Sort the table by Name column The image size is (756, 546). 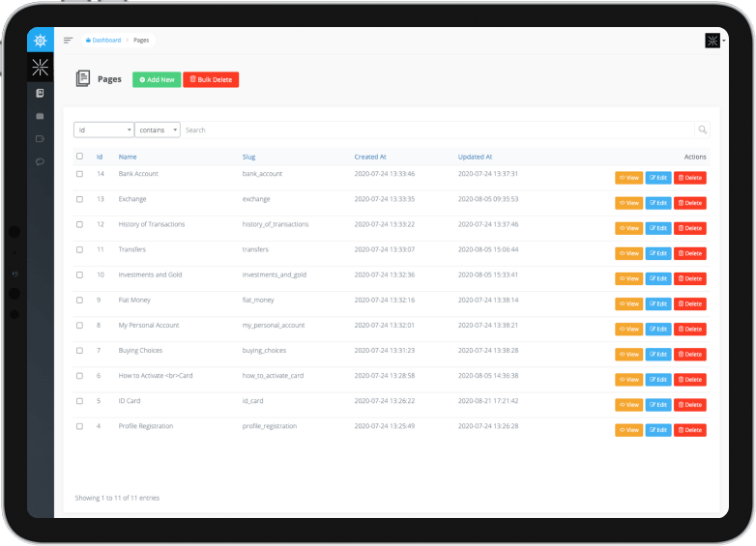coord(128,157)
